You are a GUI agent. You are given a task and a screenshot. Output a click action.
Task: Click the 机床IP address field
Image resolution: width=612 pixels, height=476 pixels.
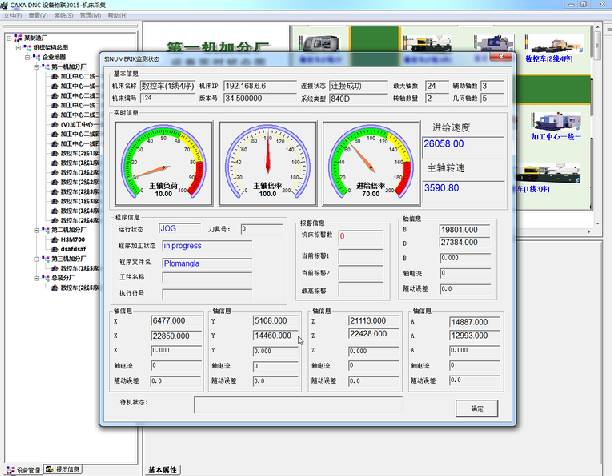[258, 86]
